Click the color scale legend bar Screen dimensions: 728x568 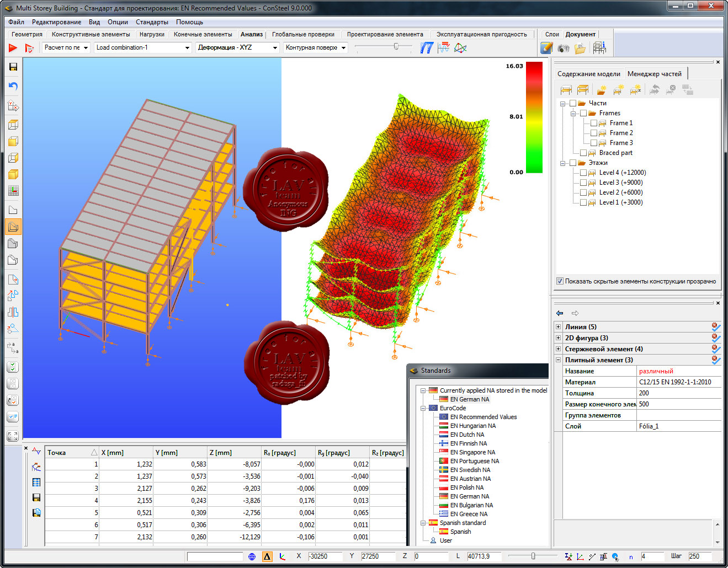534,117
